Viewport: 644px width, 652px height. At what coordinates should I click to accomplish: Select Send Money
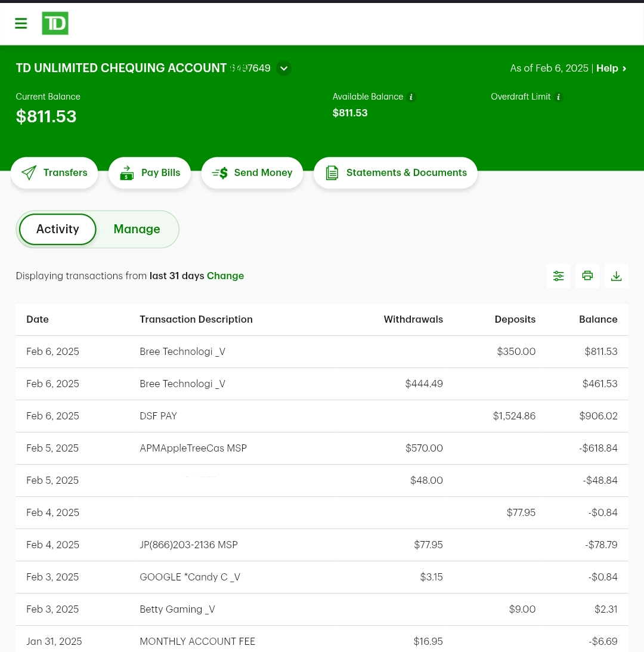click(252, 172)
